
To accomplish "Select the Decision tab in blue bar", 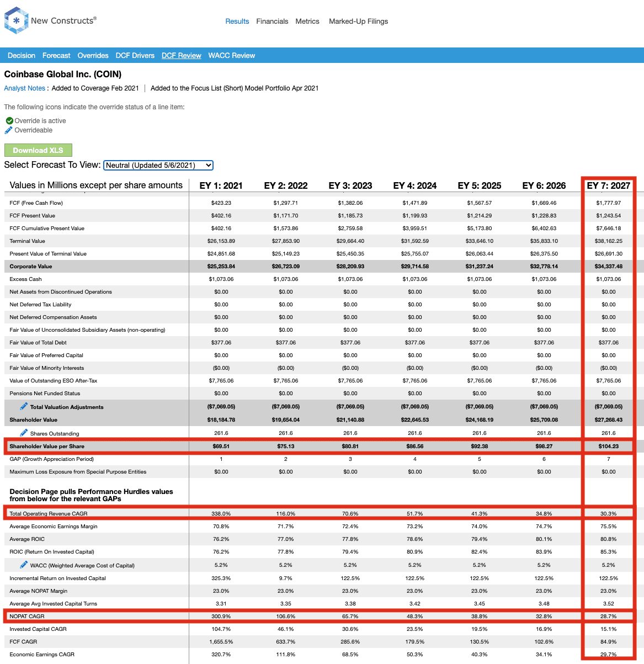I will coord(22,56).
